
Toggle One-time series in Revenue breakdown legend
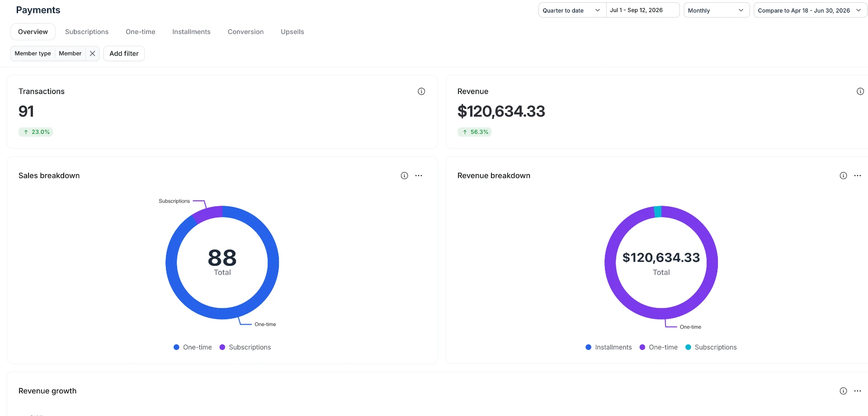659,347
